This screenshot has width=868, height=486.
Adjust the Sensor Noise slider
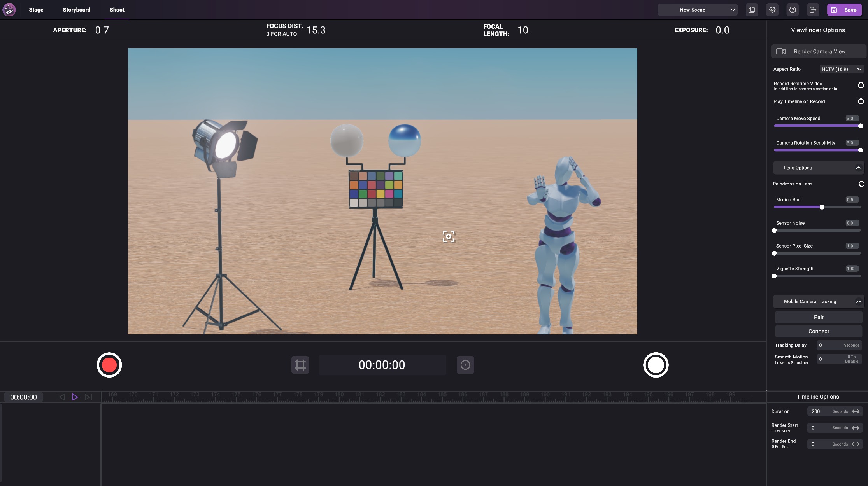click(817, 231)
